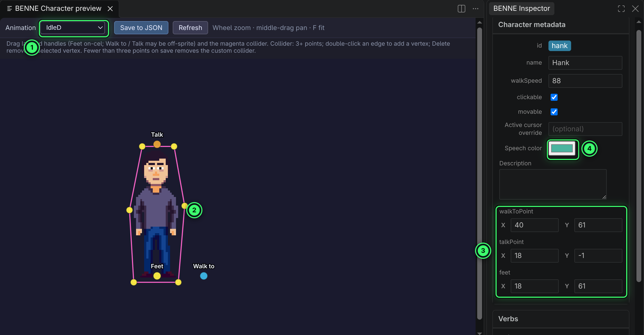Switch to the BENNE Character preview tab
This screenshot has width=644, height=335.
(58, 9)
